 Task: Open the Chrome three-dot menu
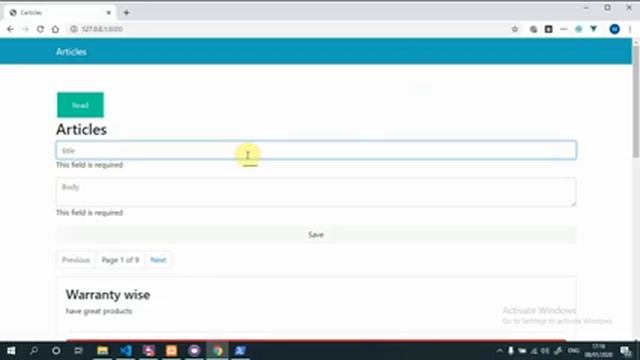pos(630,29)
